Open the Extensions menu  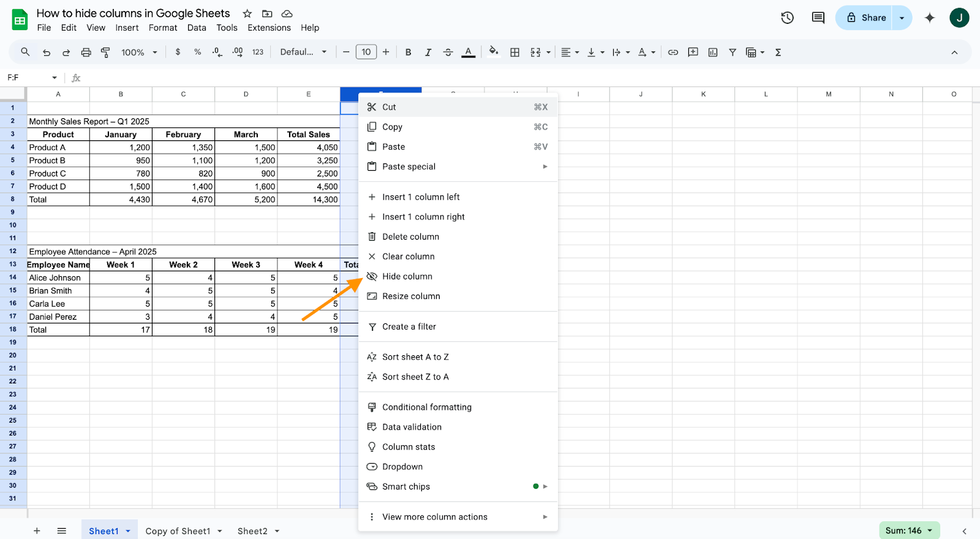coord(269,28)
